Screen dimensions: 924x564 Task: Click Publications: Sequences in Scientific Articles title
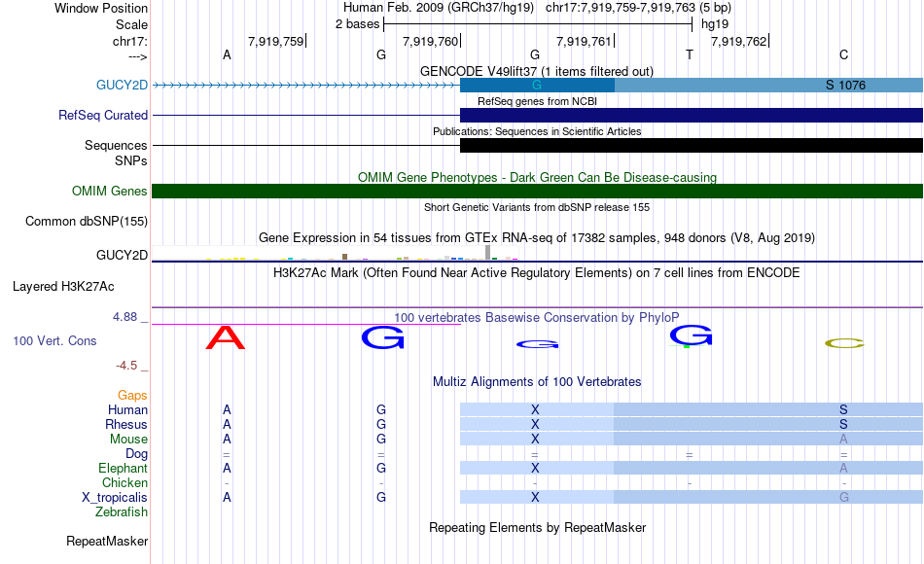click(x=537, y=131)
